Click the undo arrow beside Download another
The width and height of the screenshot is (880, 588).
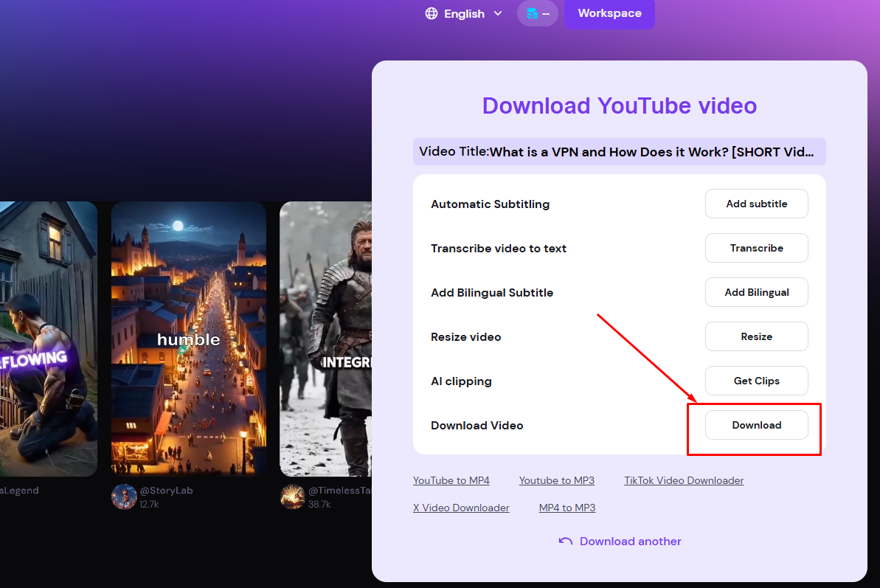click(x=564, y=541)
